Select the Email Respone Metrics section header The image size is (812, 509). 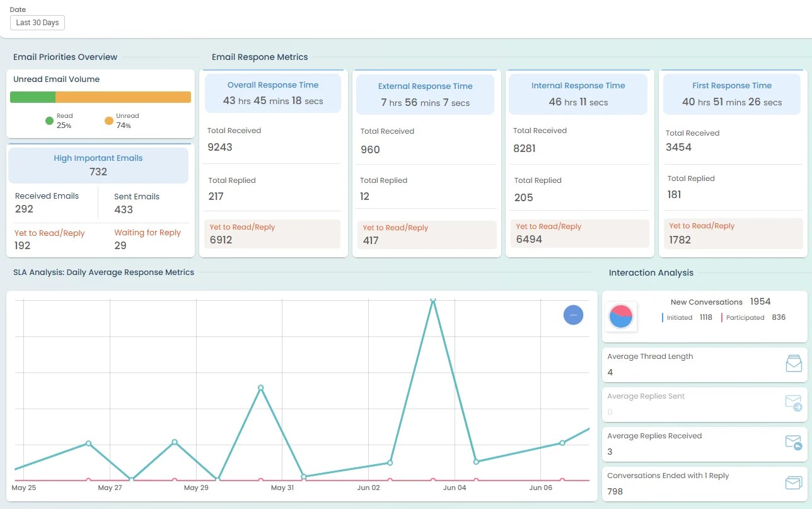click(259, 57)
